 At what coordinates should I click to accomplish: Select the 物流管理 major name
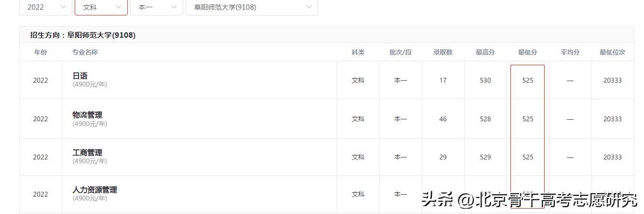tap(87, 115)
